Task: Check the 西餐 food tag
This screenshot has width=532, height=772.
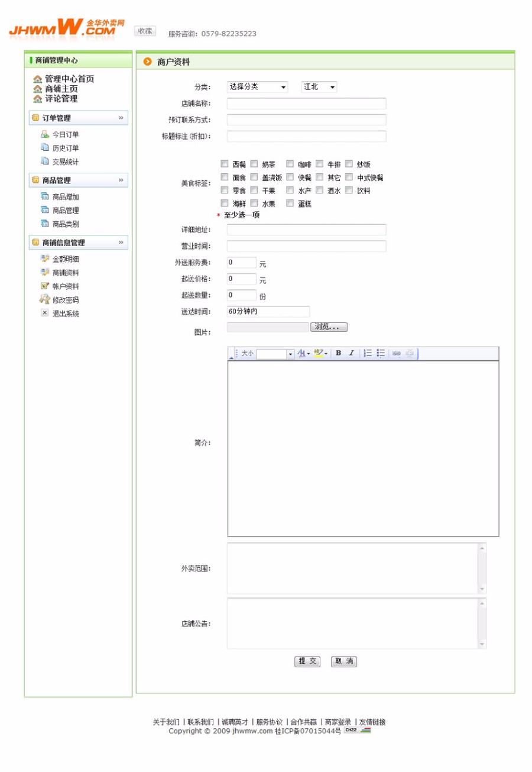Action: click(225, 164)
